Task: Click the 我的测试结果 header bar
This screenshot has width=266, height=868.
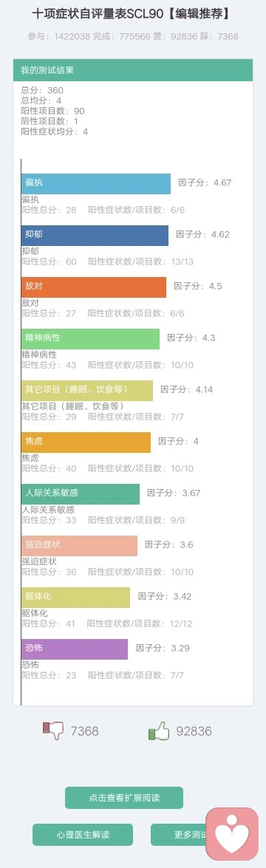Action: tap(133, 70)
